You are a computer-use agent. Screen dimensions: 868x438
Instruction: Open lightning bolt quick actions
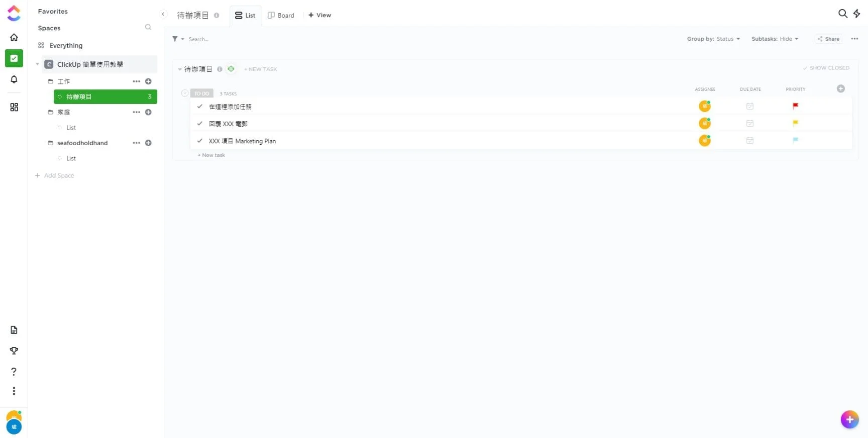click(857, 14)
